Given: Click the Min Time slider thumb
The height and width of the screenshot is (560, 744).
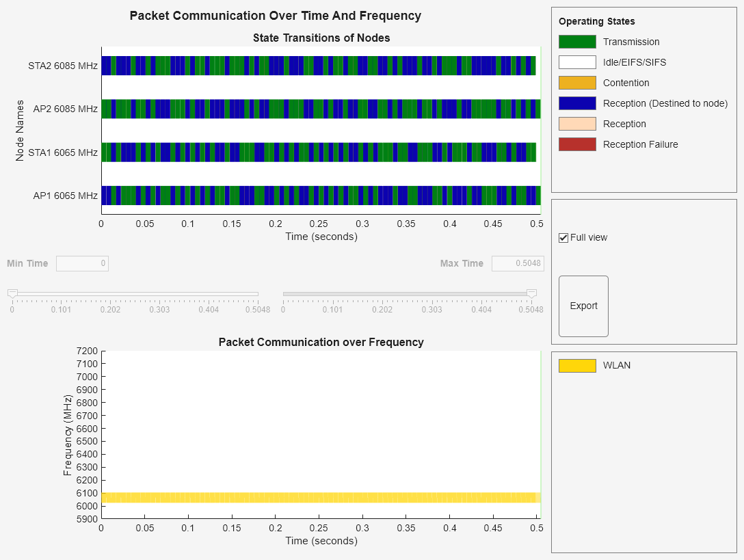Looking at the screenshot, I should [12, 293].
